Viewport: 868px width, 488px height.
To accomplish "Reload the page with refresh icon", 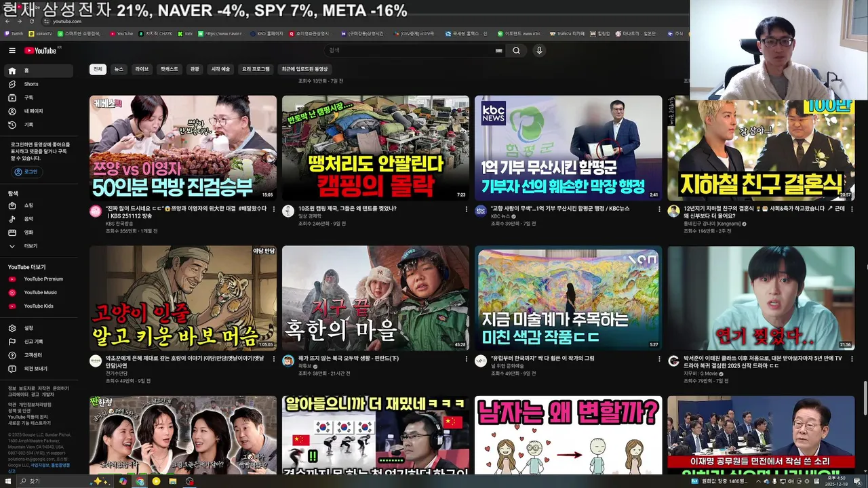I will tap(31, 22).
